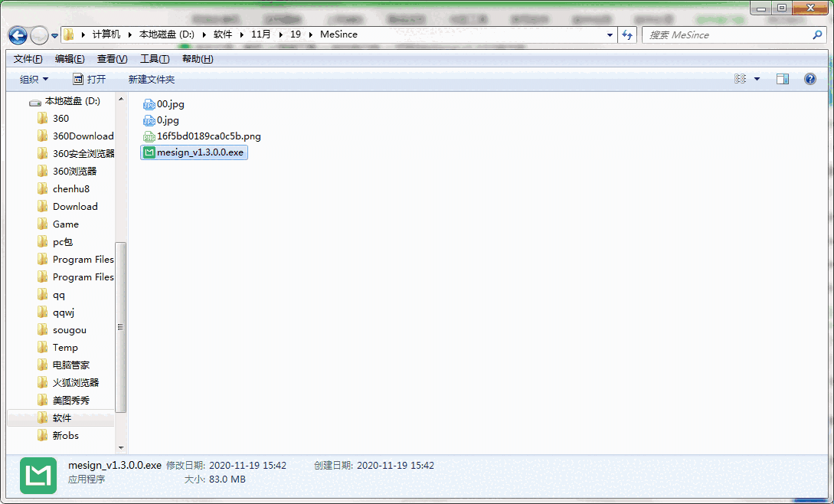
Task: Open the 文件(F) menu
Action: 28,59
